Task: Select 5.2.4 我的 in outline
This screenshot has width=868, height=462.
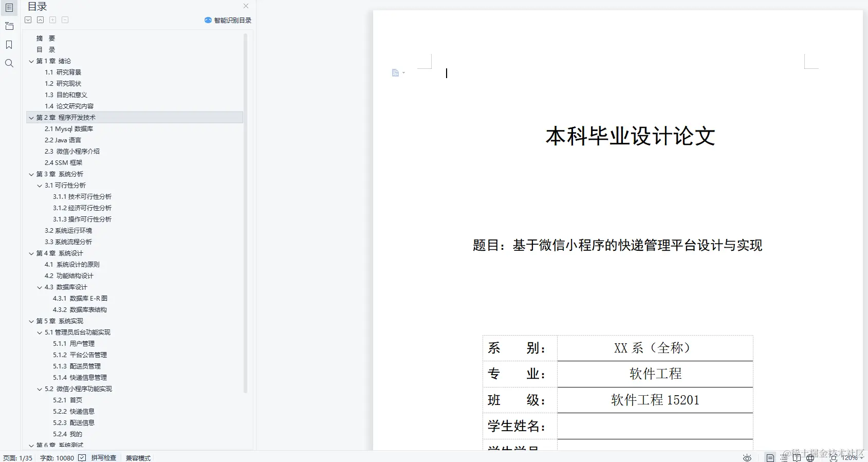Action: click(67, 434)
